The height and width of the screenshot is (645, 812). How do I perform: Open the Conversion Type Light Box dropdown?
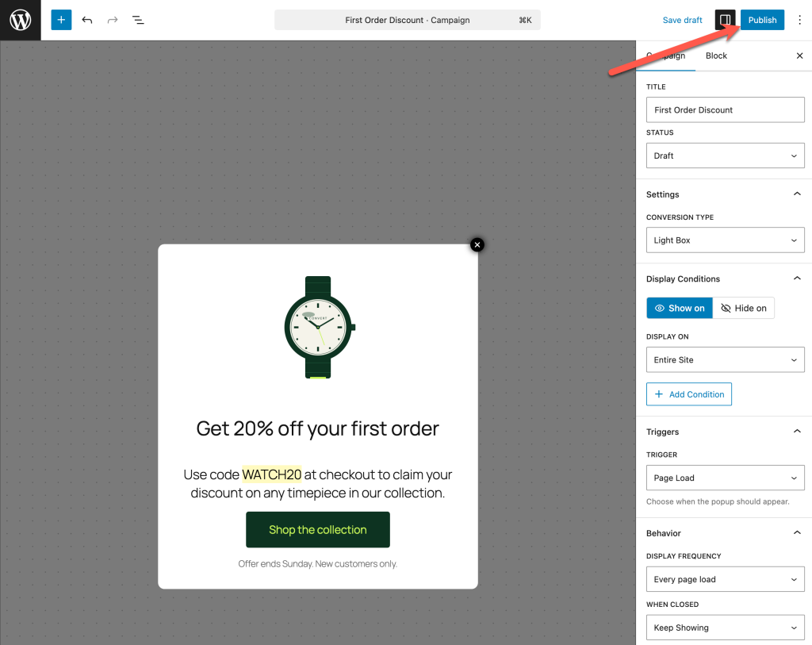click(725, 240)
